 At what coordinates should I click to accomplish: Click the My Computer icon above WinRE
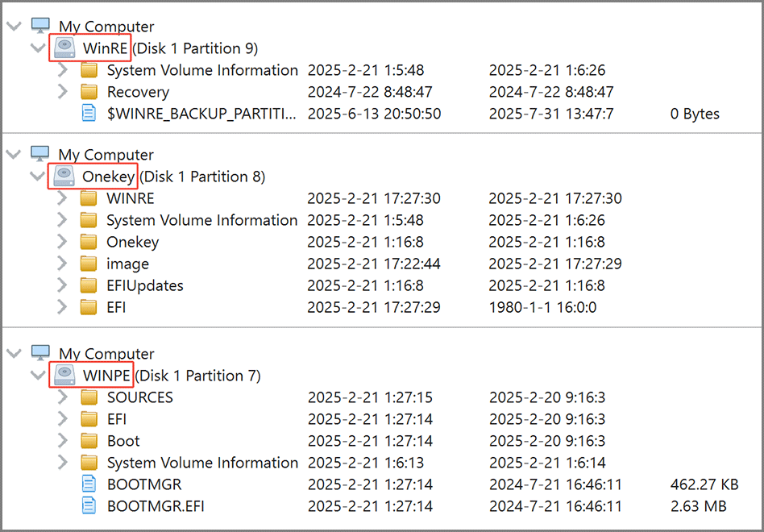click(40, 26)
